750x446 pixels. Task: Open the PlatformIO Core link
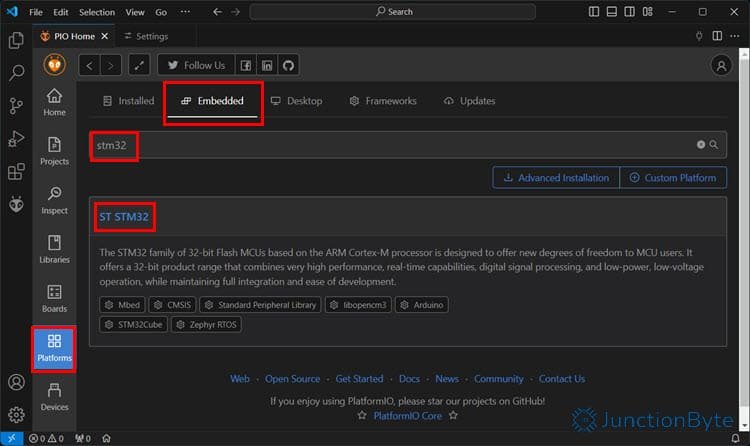click(x=408, y=416)
